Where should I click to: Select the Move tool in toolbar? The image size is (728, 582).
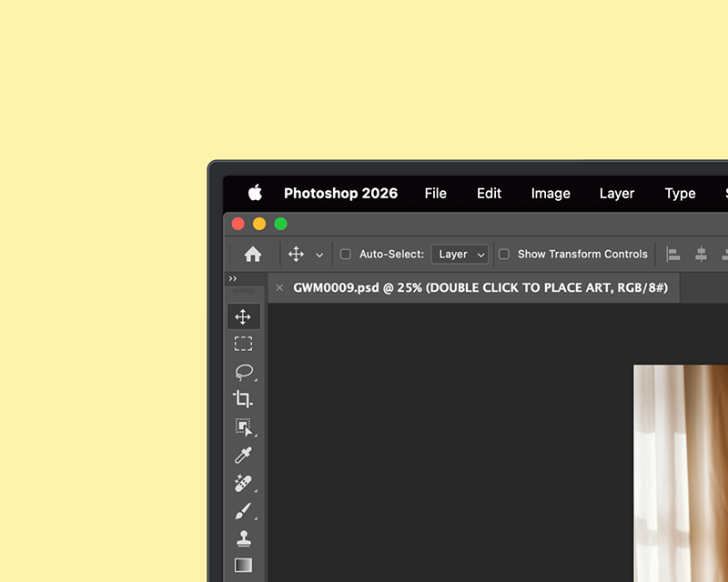(x=243, y=317)
